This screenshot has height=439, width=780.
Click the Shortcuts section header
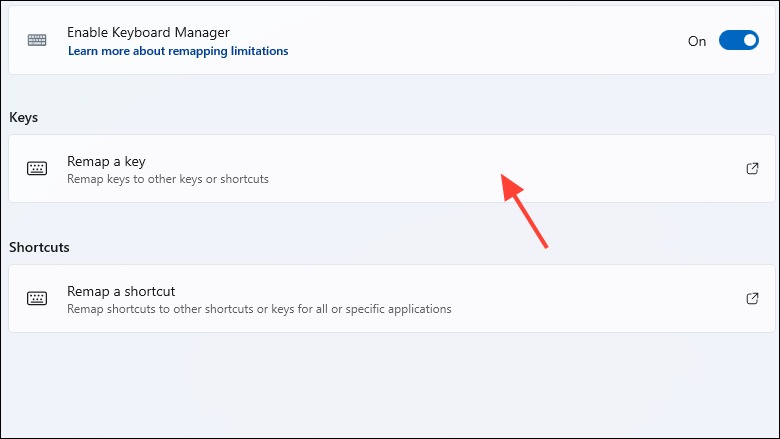pyautogui.click(x=39, y=247)
